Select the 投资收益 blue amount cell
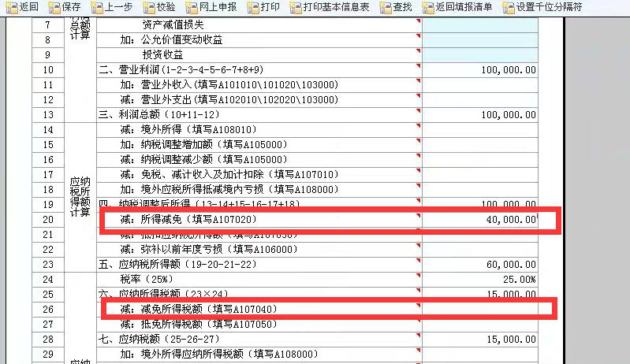Viewport: 630px width, 364px height. (x=480, y=55)
